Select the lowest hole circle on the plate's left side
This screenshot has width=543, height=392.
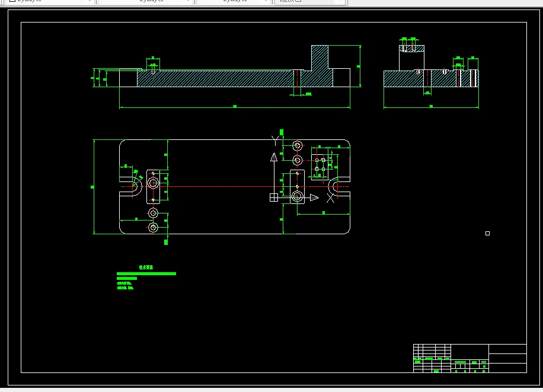click(x=153, y=227)
